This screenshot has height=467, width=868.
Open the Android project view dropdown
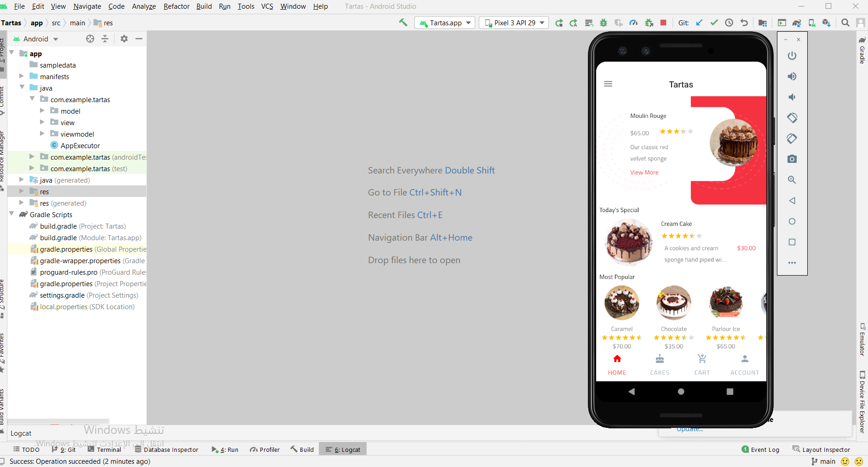coord(36,39)
